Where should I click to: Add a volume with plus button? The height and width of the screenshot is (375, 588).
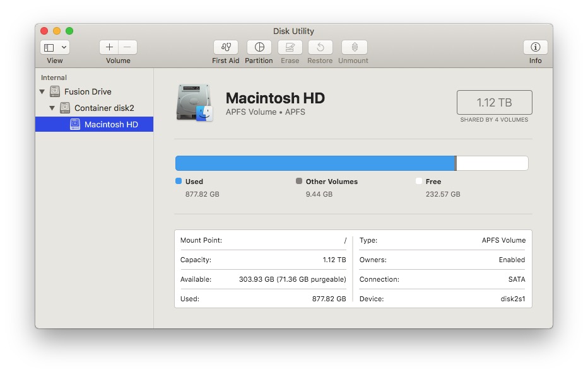[x=109, y=47]
